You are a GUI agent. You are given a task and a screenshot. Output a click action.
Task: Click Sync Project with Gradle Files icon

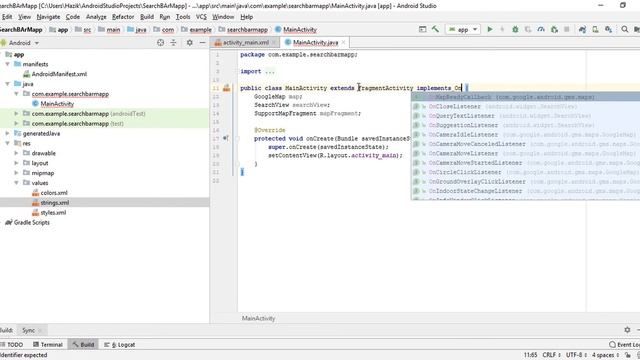582,29
